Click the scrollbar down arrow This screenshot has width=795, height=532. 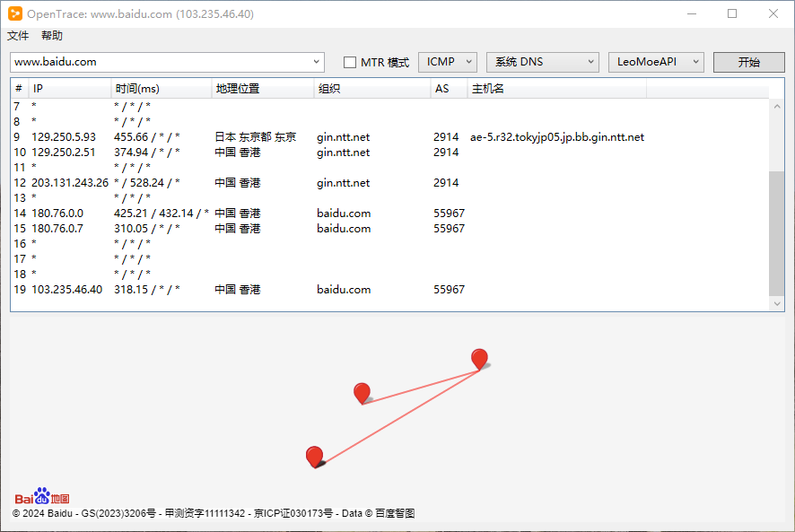[x=777, y=304]
